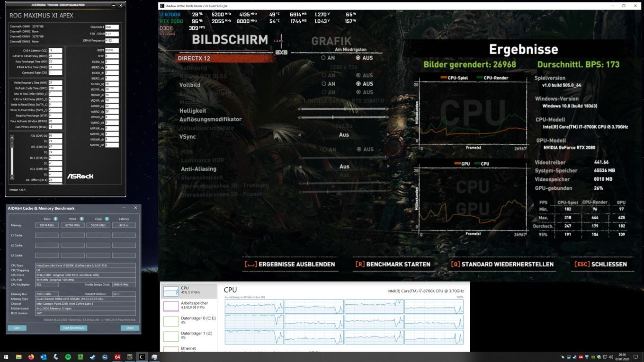The width and height of the screenshot is (644, 362).
Task: Click right arrow of VSync setting
Action: click(388, 135)
